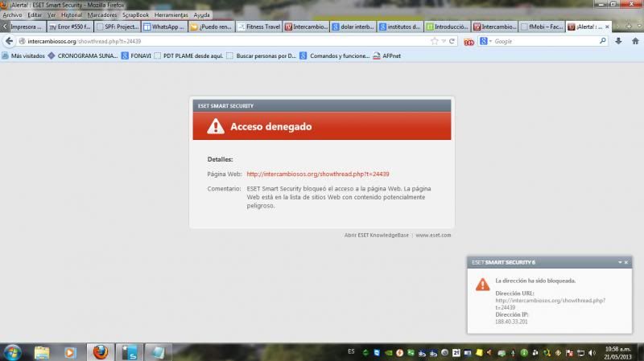Screen dimensions: 644x361
Task: Open the www.eset.com link
Action: point(433,235)
